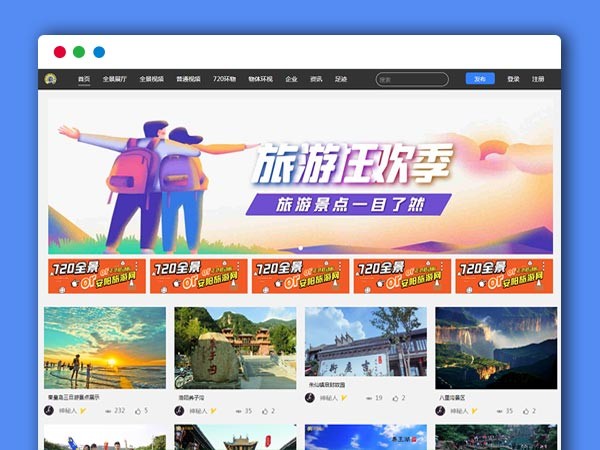Open the sunset beach thumbnail

pyautogui.click(x=105, y=347)
